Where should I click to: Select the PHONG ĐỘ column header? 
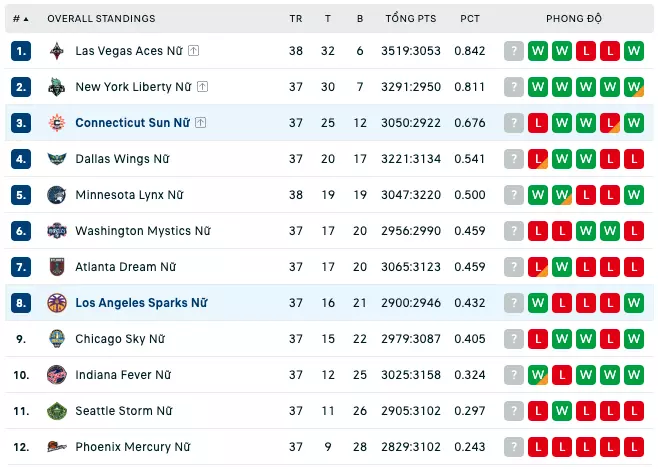(x=574, y=18)
